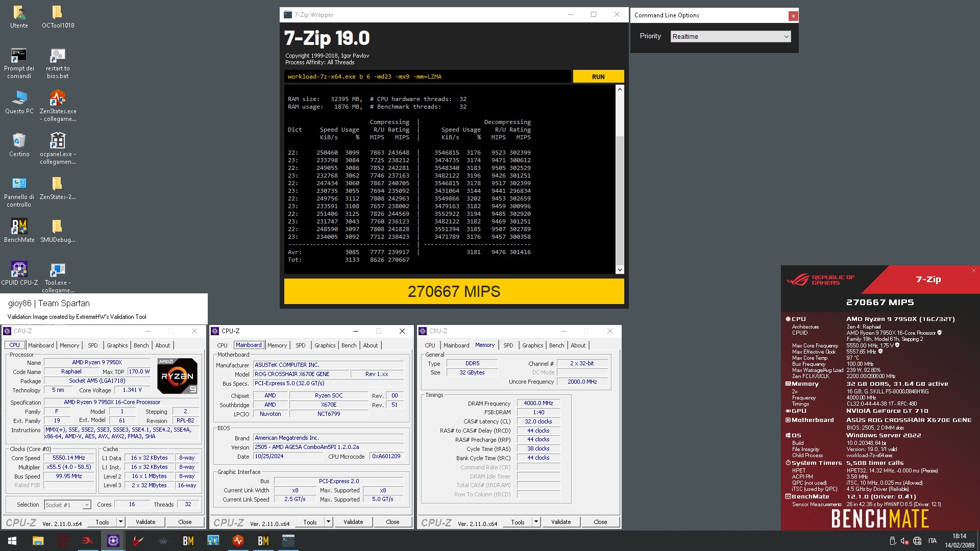980x551 pixels.
Task: Select the Prompt dei comandi desktop shortcut
Action: [19, 63]
